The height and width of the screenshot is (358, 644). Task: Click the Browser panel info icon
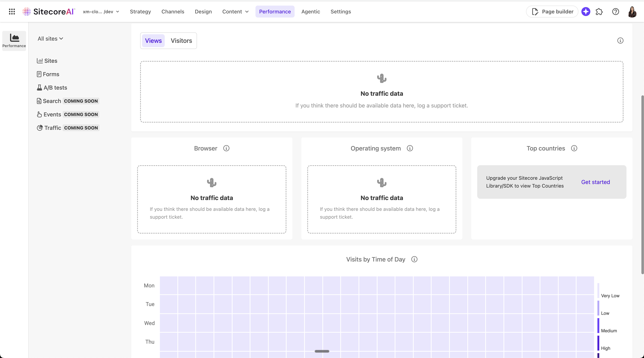[x=226, y=148]
